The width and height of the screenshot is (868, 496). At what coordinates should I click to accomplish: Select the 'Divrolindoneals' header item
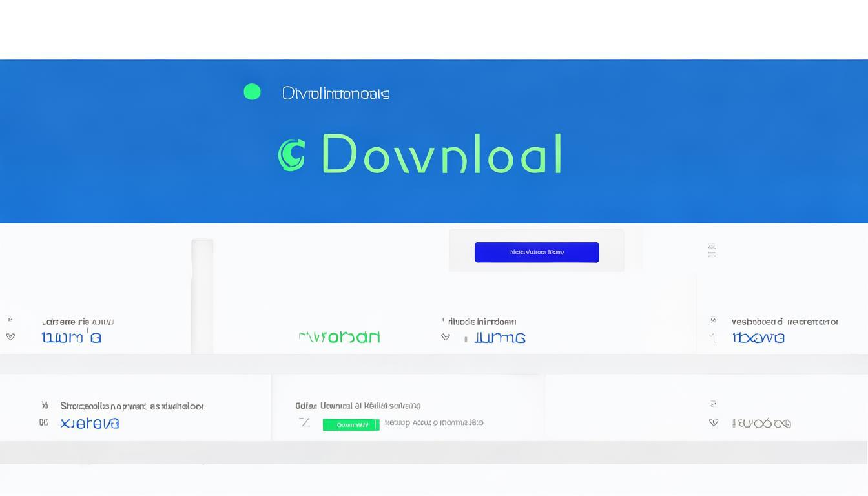coord(335,94)
